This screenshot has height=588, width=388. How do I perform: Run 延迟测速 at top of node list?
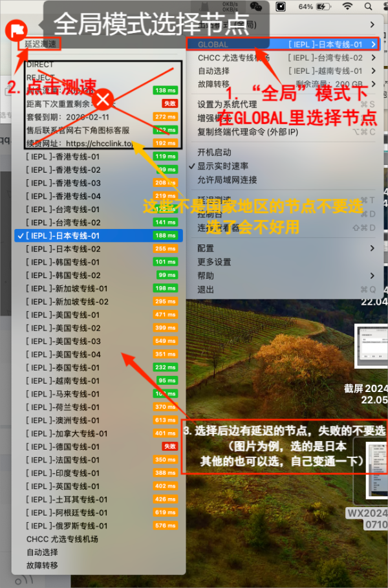click(x=40, y=44)
